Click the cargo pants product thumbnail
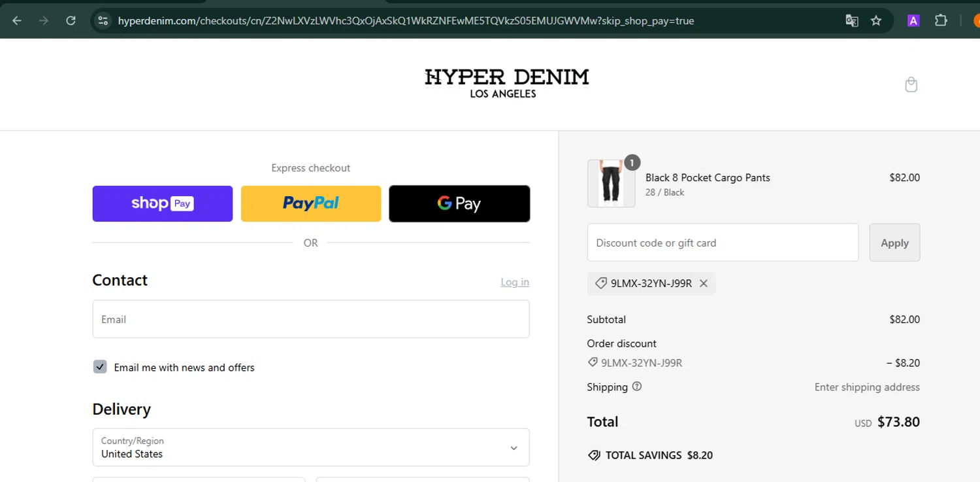Screen dimensions: 980x482 click(x=611, y=183)
